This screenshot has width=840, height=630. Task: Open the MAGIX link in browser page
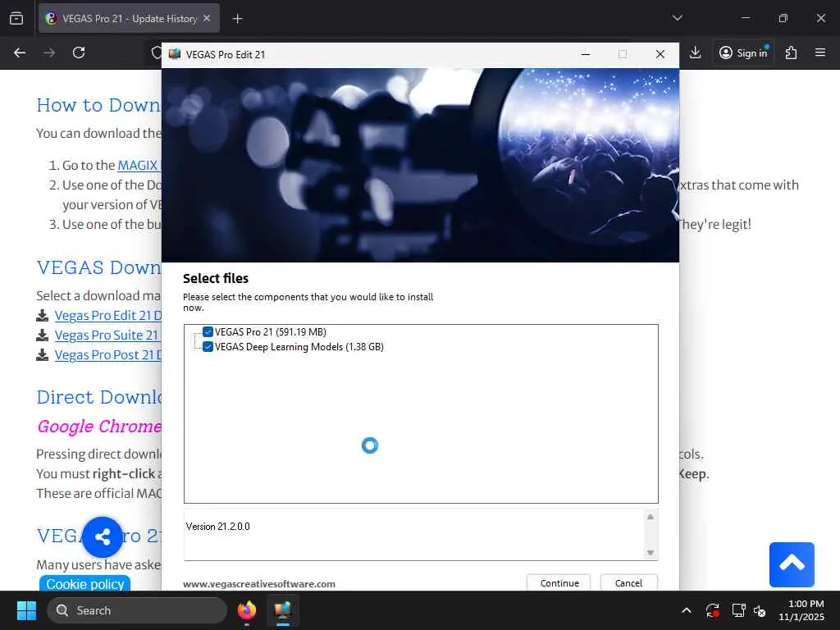(138, 165)
